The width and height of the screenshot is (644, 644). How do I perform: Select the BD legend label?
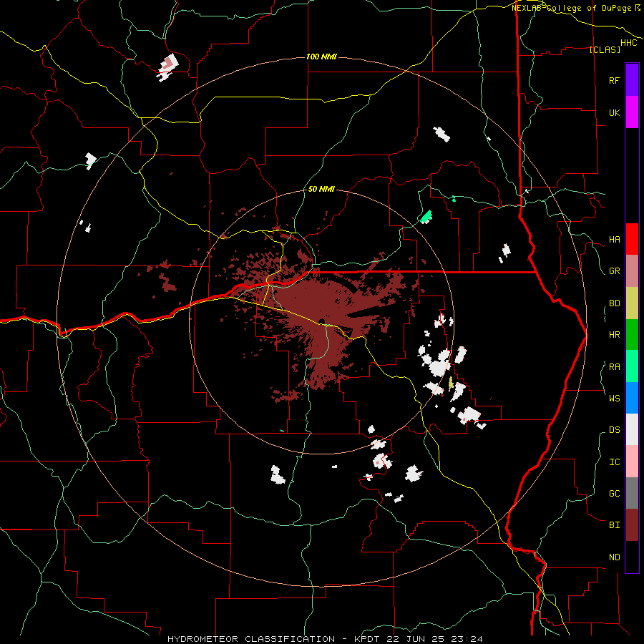[x=614, y=303]
